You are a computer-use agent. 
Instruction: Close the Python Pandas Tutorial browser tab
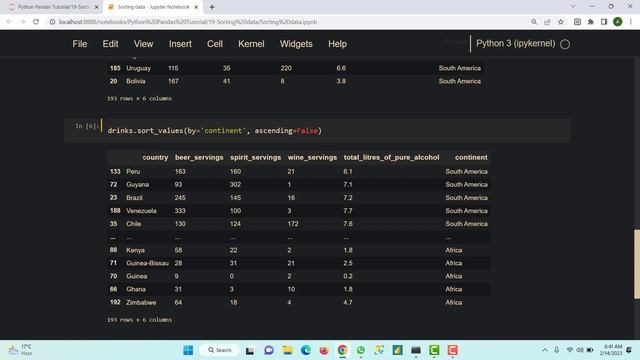(x=96, y=7)
